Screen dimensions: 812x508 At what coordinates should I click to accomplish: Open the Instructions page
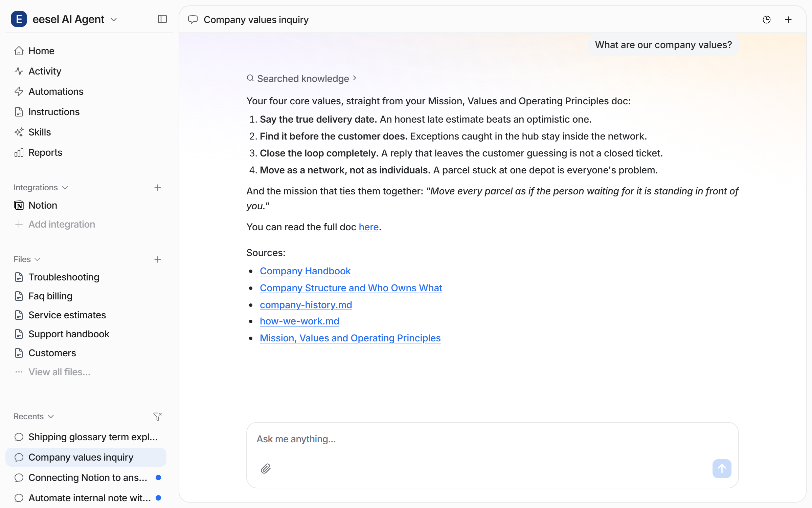tap(86, 112)
